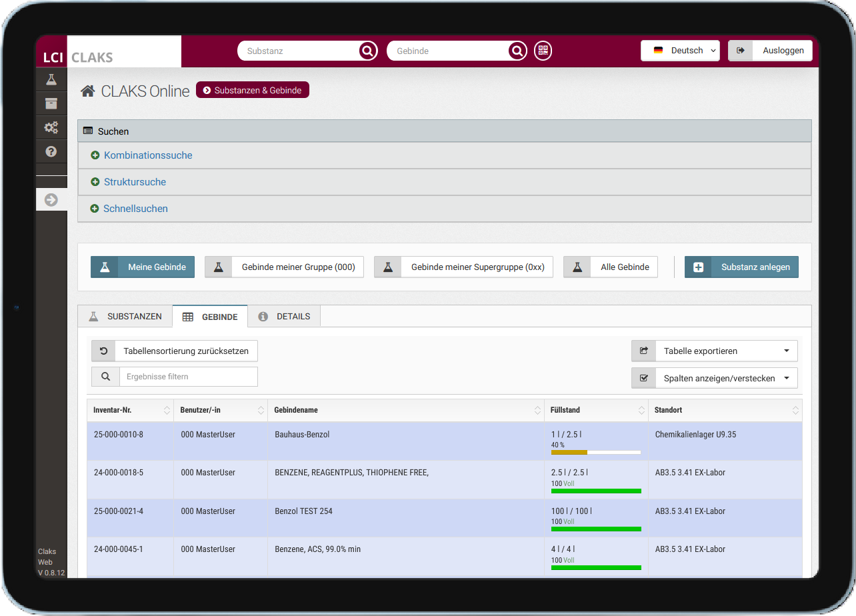Screen dimensions: 856x616
Task: Click the Substanz anlegen button
Action: [x=741, y=267]
